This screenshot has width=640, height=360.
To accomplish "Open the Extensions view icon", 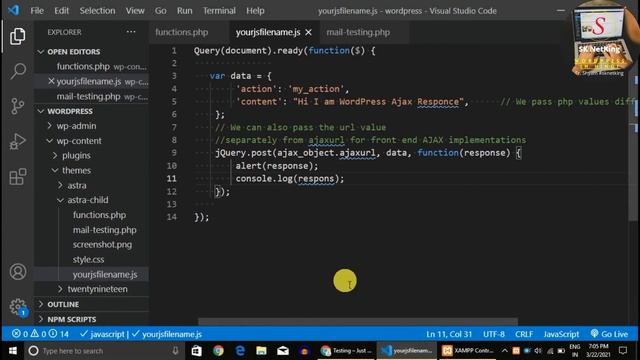I will [x=18, y=177].
